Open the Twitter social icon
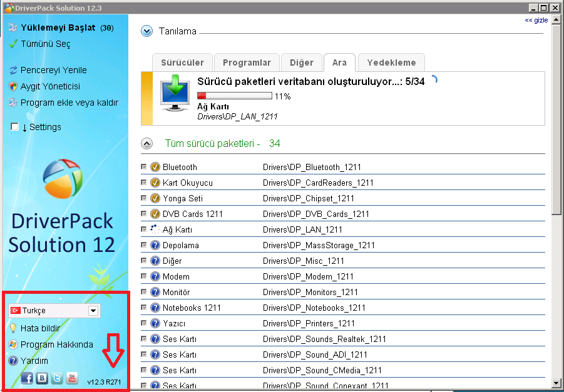 57,378
